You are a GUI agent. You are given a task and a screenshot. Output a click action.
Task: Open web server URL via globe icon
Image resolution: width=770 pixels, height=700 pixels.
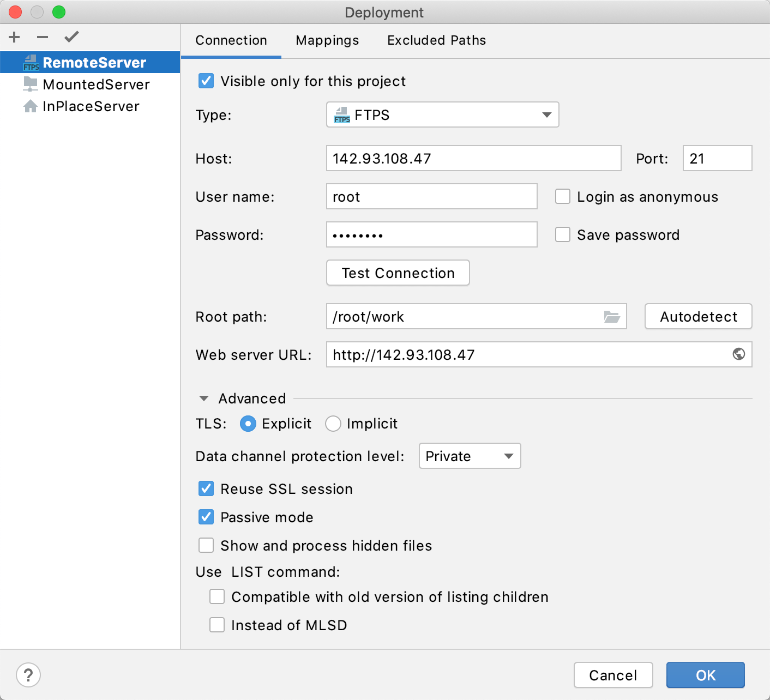(738, 354)
